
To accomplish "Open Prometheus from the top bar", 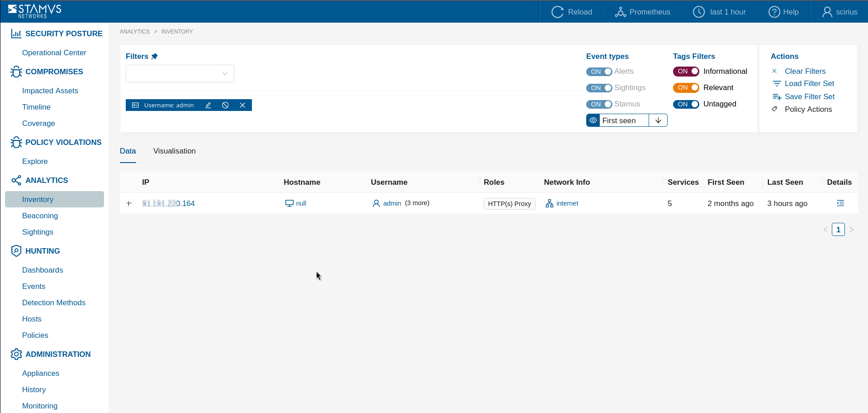I will pyautogui.click(x=642, y=12).
